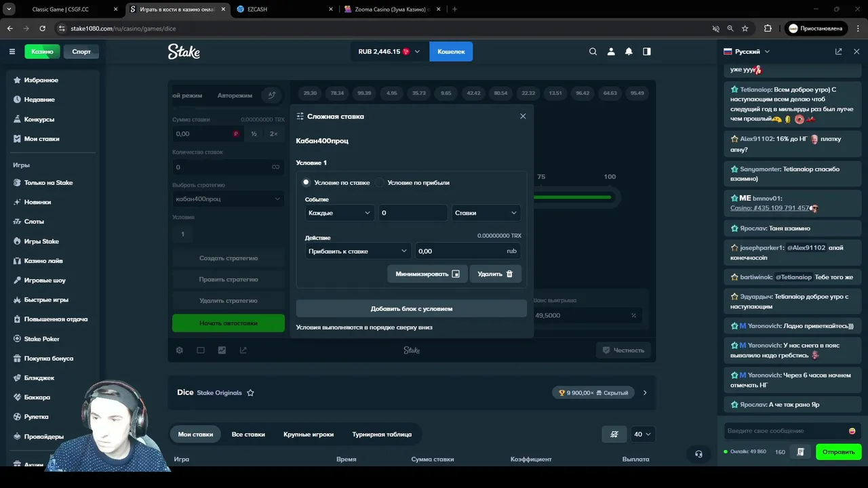Viewport: 868px width, 488px height.
Task: Reload the page in browser
Action: tap(42, 28)
